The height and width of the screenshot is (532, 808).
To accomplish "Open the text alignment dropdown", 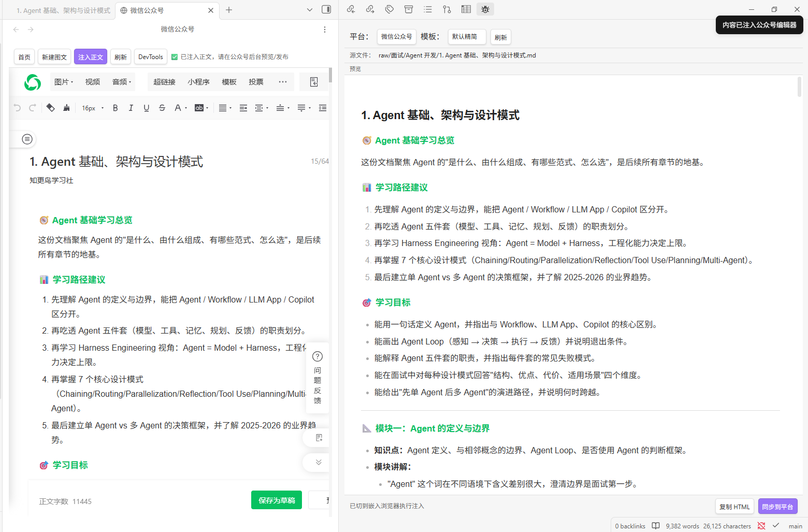I will coord(225,108).
